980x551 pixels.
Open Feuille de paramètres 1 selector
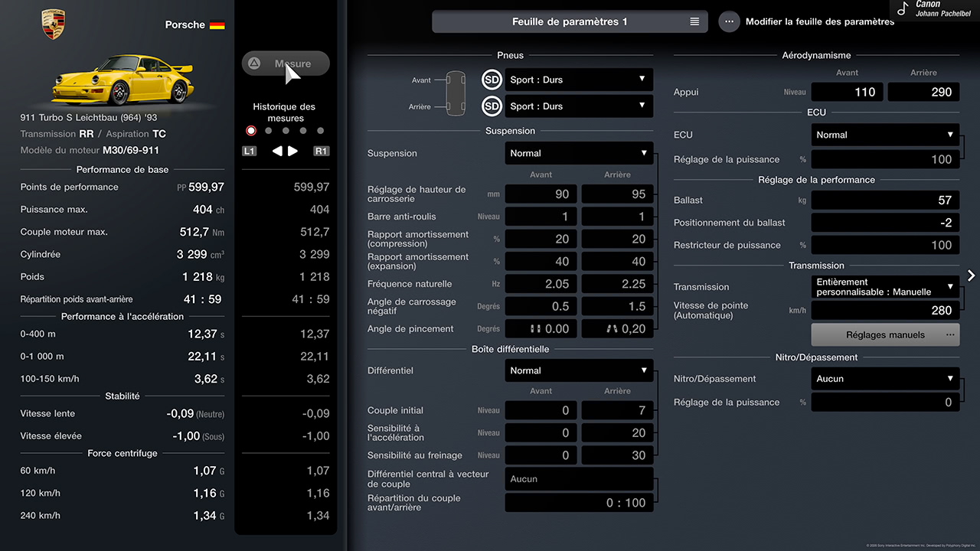[570, 21]
